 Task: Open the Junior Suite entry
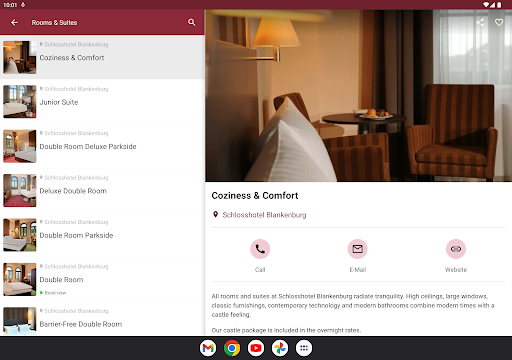coord(102,102)
